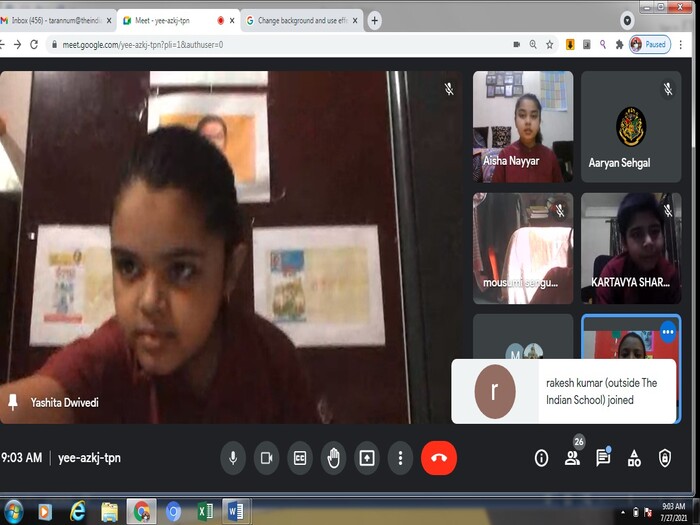Open meeting details info icon
The image size is (700, 525).
(x=541, y=458)
